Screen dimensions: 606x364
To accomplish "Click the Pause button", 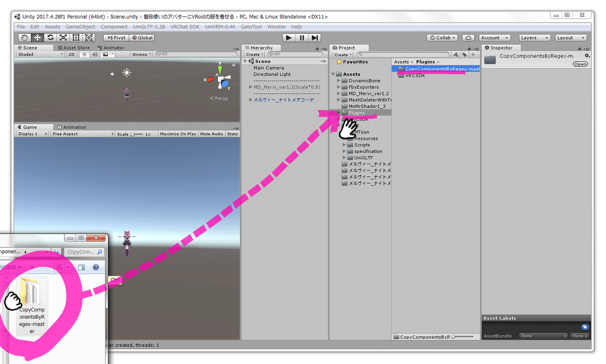I will coord(301,37).
